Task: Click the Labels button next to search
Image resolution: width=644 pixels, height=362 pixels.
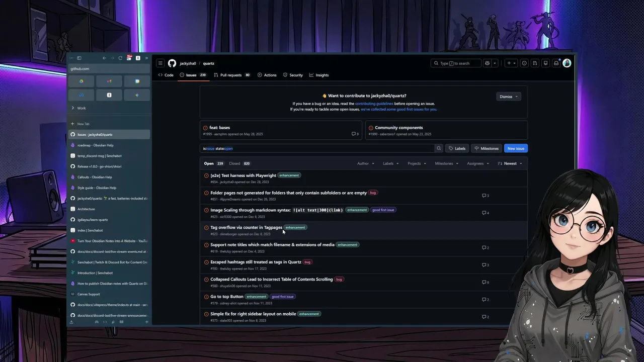Action: point(457,148)
